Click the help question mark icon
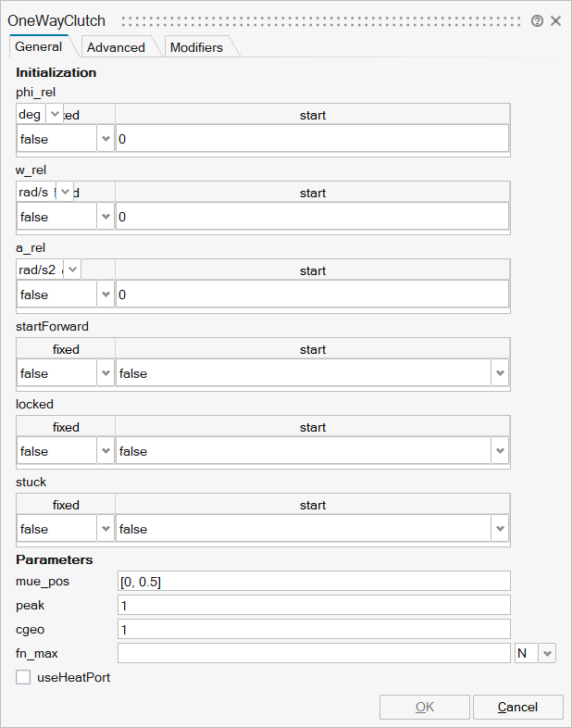 click(537, 20)
